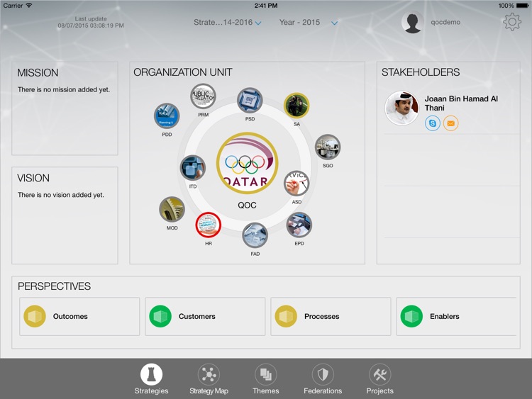The width and height of the screenshot is (532, 399).
Task: Switch to the Themes tab
Action: (266, 379)
